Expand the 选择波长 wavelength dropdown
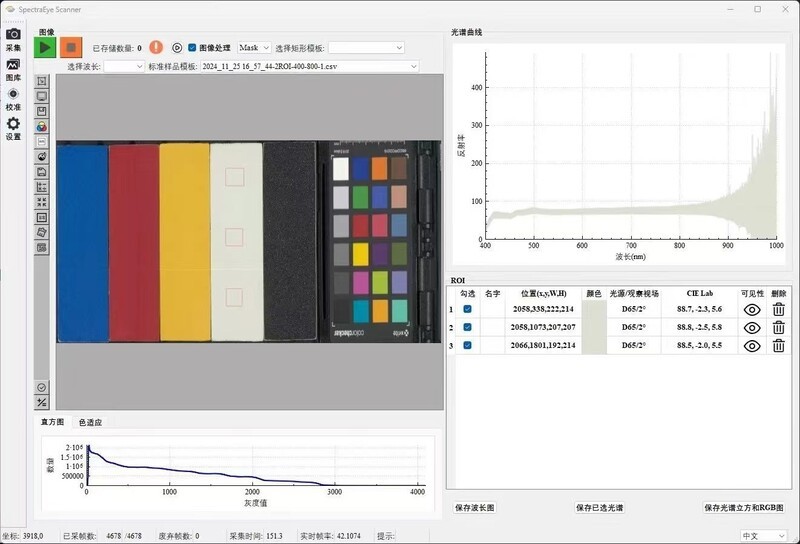 point(124,66)
